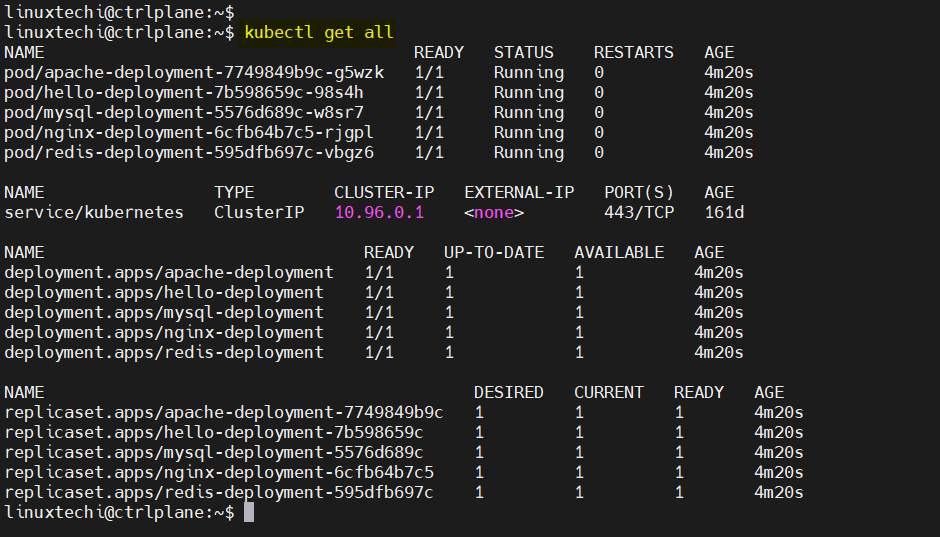Image resolution: width=940 pixels, height=537 pixels.
Task: Click the AVAILABLE column header
Action: 619,252
